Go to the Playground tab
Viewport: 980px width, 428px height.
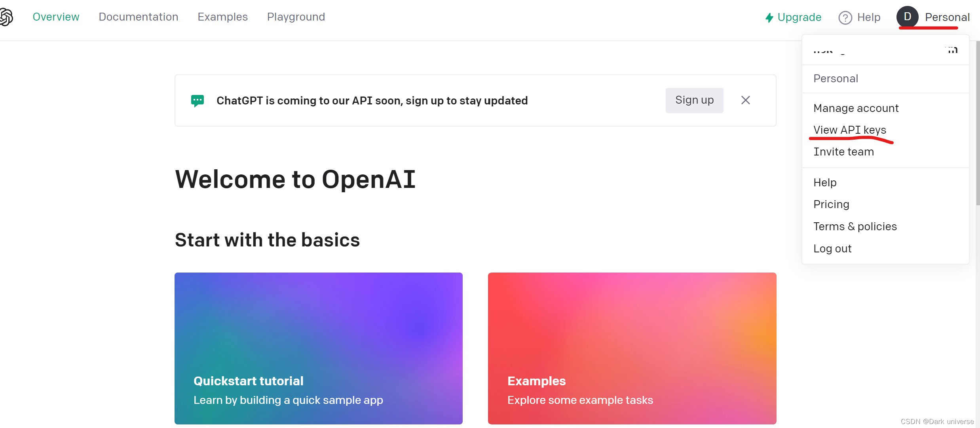[296, 17]
